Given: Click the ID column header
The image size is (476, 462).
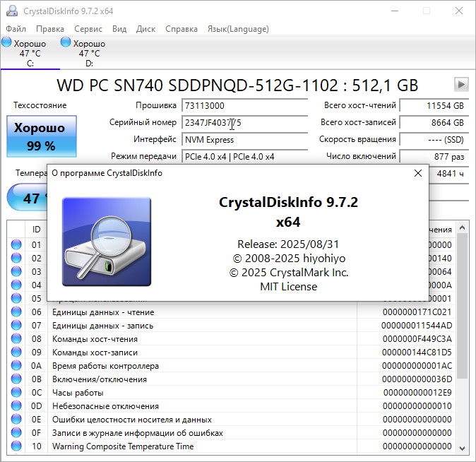Looking at the screenshot, I should click(x=36, y=230).
